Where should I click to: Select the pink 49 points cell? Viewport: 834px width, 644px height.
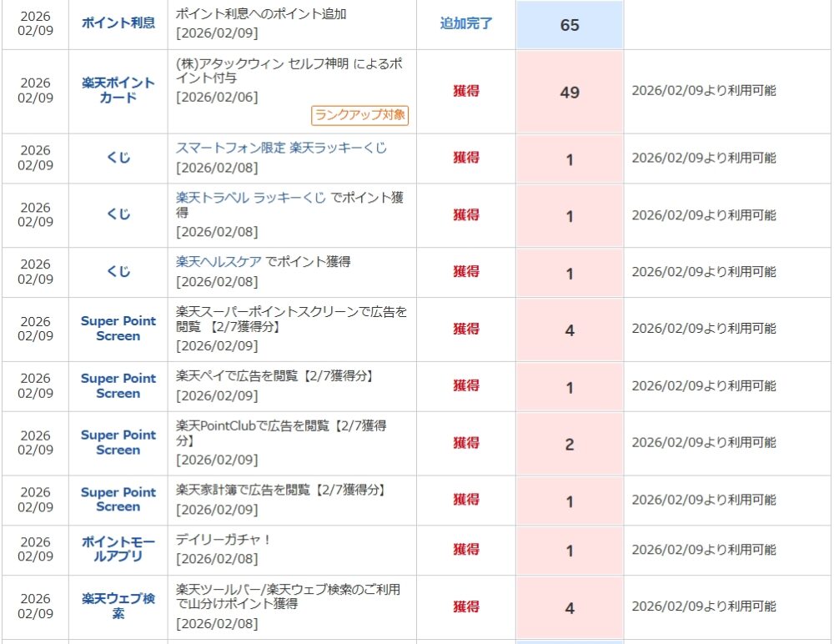[x=570, y=92]
